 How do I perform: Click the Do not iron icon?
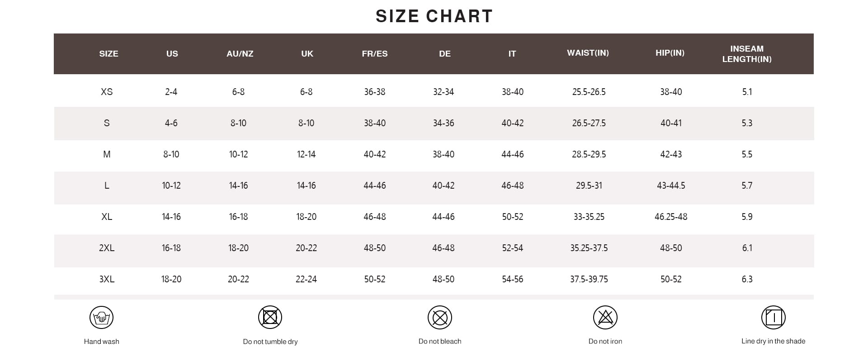pyautogui.click(x=605, y=317)
